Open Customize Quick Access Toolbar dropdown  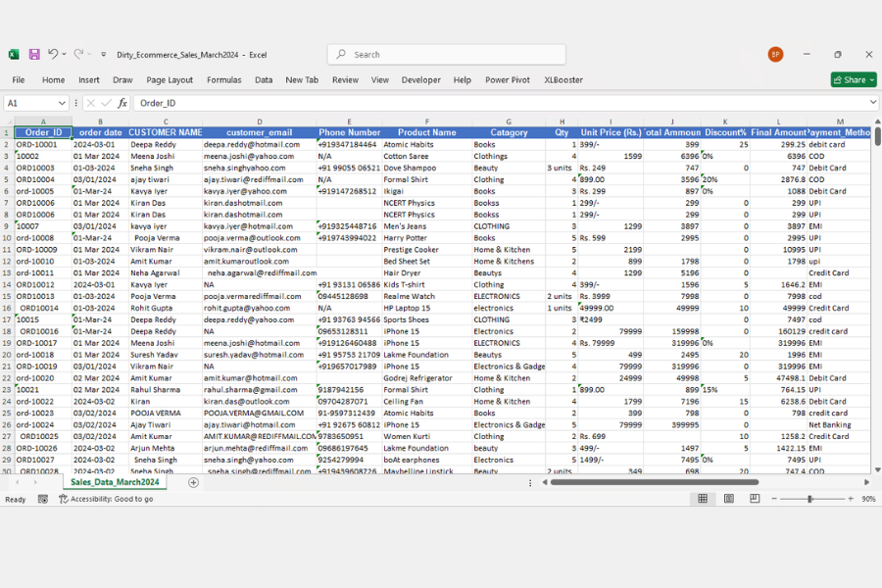[104, 55]
